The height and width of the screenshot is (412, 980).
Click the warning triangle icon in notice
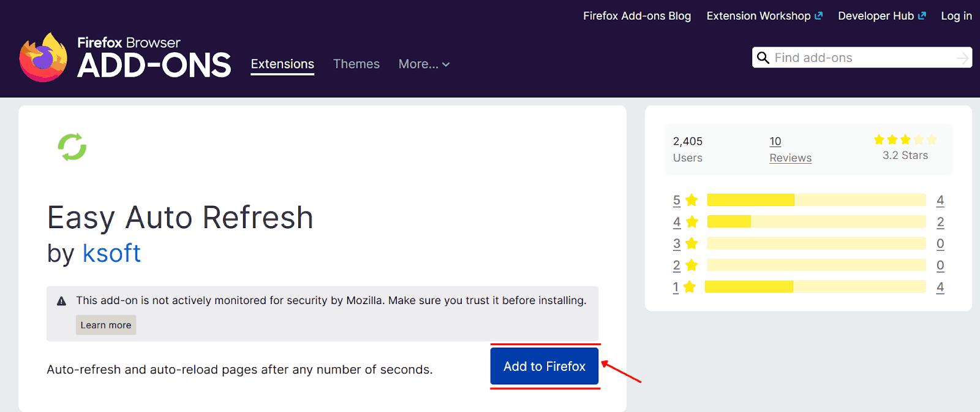pyautogui.click(x=61, y=301)
